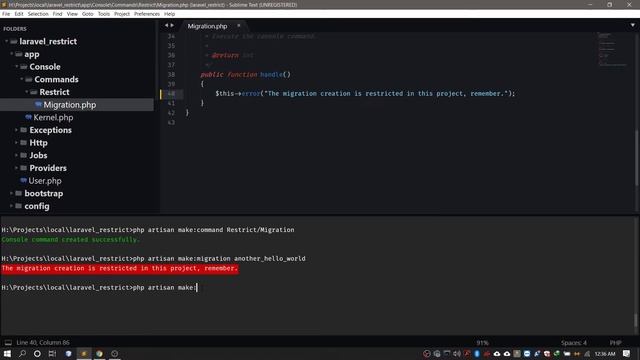Open Task View on the taskbar
640x360 pixels.
click(x=52, y=353)
